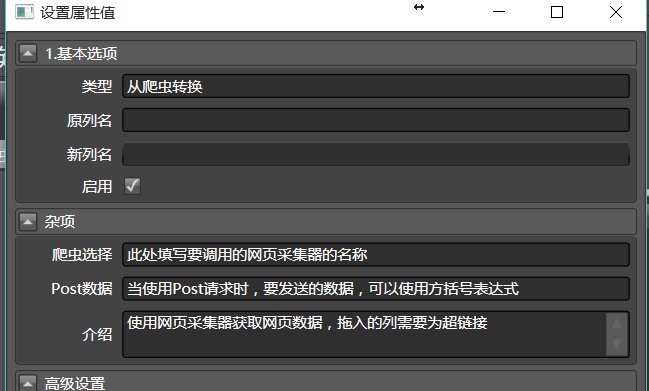Collapse the 高级设置 section
649x391 pixels.
(x=28, y=383)
